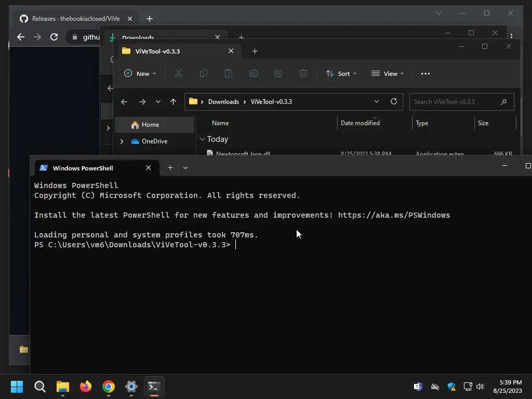532x399 pixels.
Task: Go forward in File Explorer navigation
Action: coord(142,102)
